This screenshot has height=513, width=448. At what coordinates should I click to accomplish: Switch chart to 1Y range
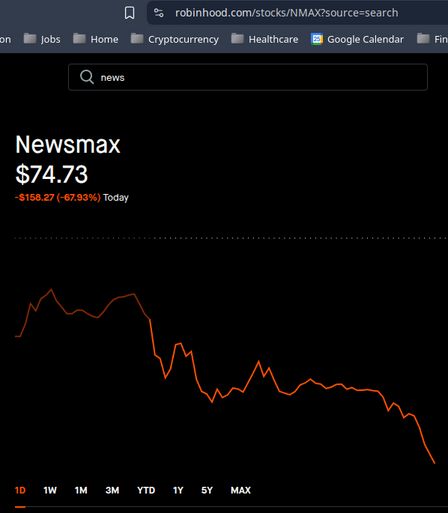(178, 490)
